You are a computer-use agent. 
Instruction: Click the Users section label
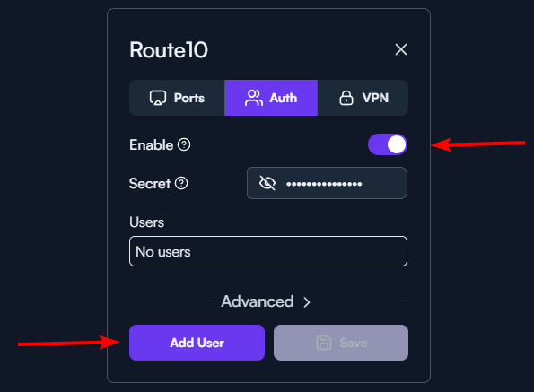[x=147, y=222]
